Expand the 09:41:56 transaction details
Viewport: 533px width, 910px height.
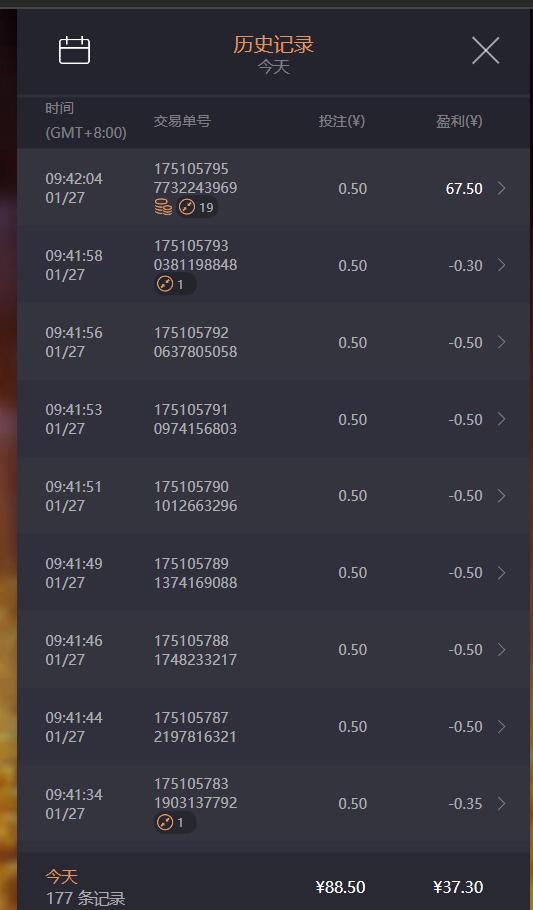502,342
